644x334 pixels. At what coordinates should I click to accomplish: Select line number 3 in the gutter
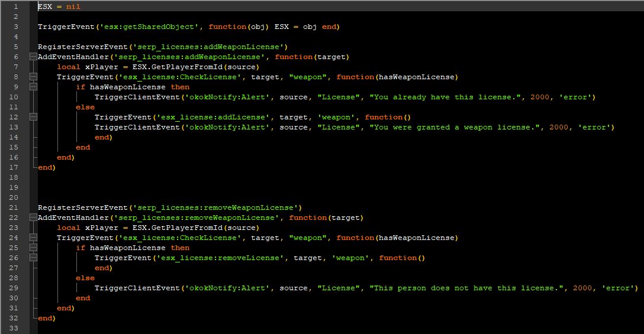click(16, 27)
